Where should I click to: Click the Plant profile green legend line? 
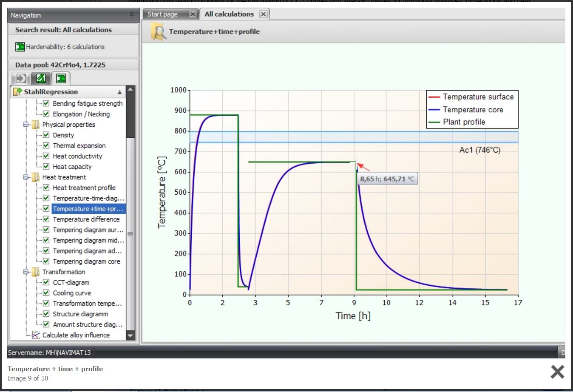tap(434, 122)
